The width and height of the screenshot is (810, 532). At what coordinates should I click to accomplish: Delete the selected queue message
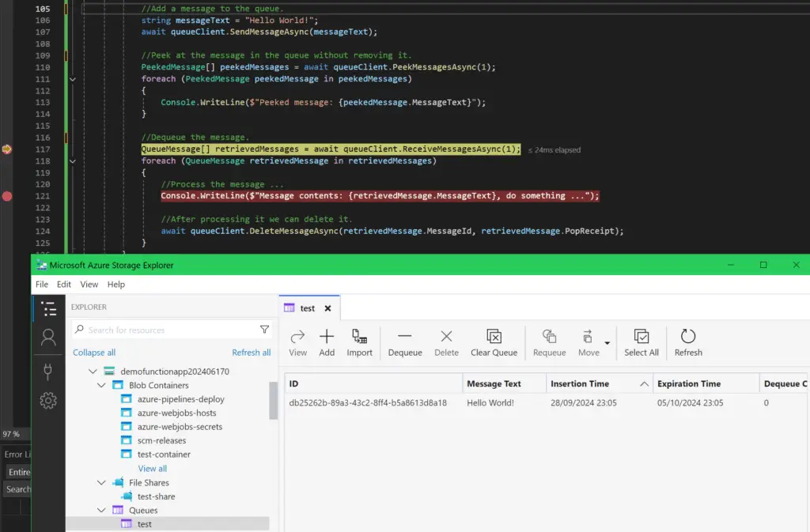[446, 341]
